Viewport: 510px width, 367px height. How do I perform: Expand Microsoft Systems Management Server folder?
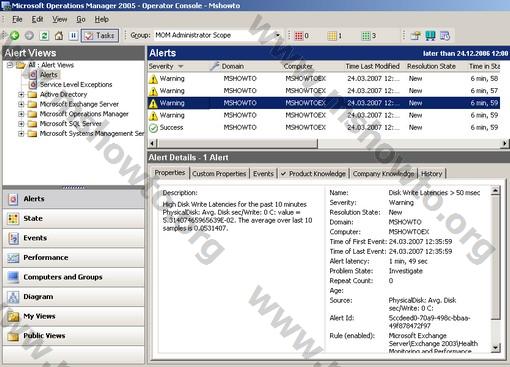pyautogui.click(x=21, y=133)
